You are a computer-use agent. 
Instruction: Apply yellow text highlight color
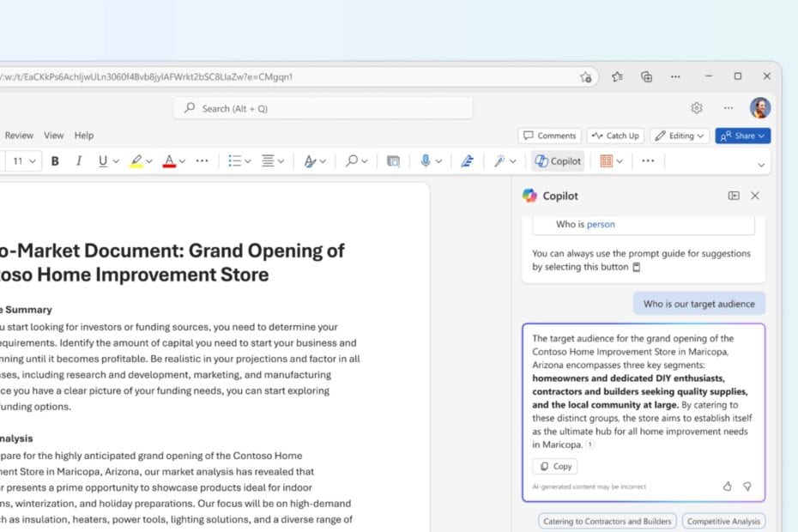[136, 161]
